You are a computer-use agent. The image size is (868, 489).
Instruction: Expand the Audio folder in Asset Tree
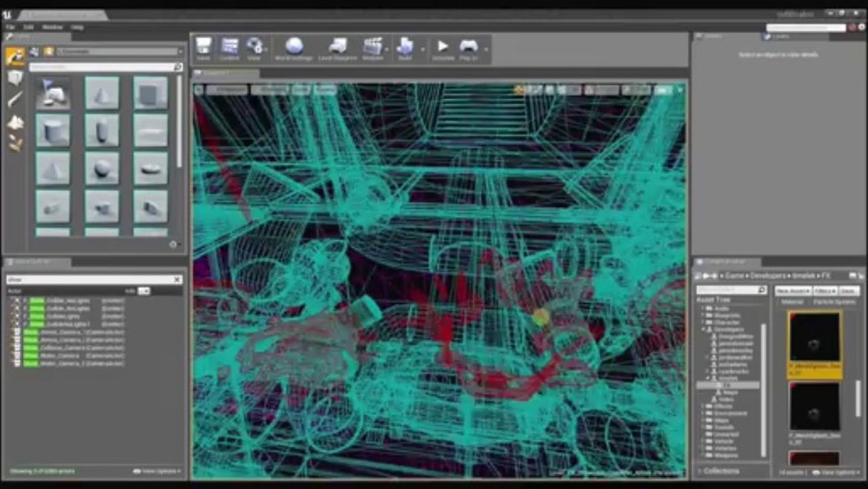point(703,308)
